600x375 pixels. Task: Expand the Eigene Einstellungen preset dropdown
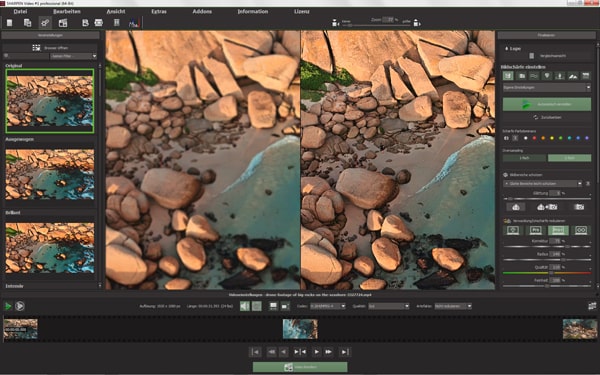[546, 88]
